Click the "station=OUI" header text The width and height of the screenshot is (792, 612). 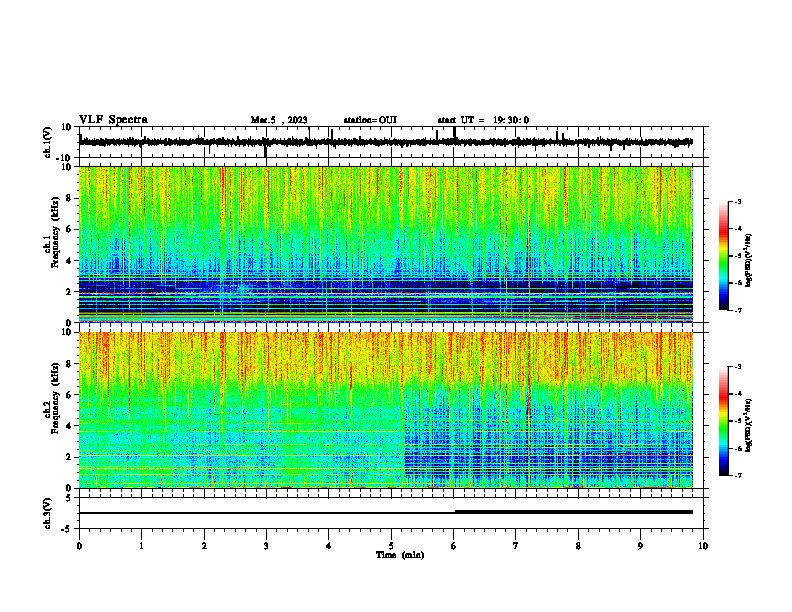[x=370, y=120]
